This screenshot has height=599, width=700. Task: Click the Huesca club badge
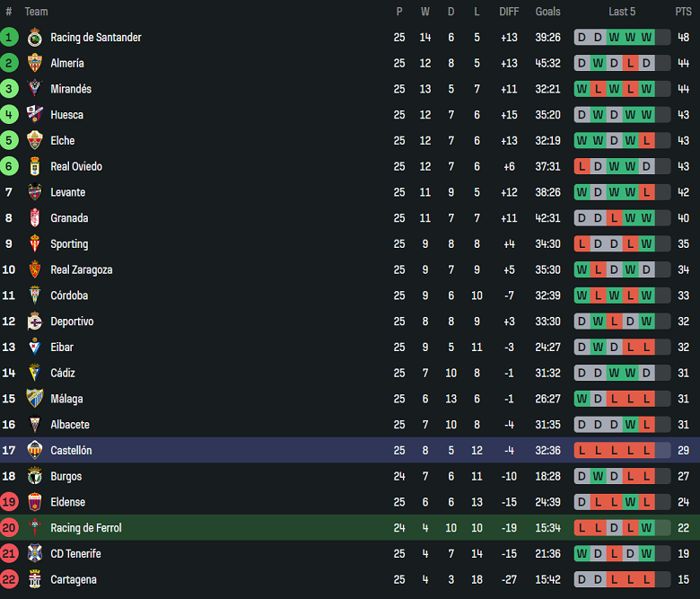[35, 115]
